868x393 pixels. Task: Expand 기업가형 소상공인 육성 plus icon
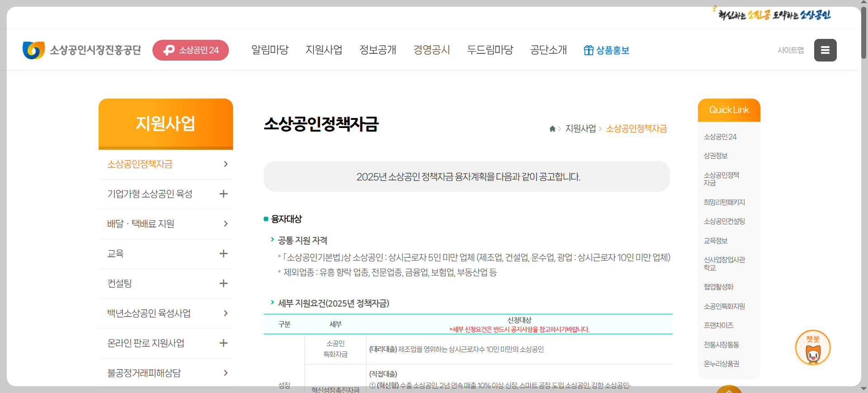[x=223, y=194]
